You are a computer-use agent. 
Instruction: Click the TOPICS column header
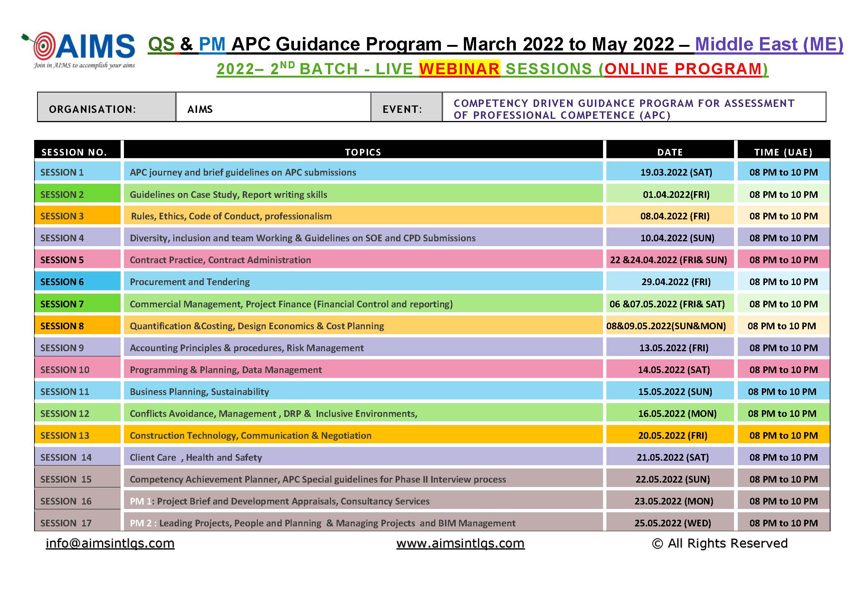[x=363, y=152]
